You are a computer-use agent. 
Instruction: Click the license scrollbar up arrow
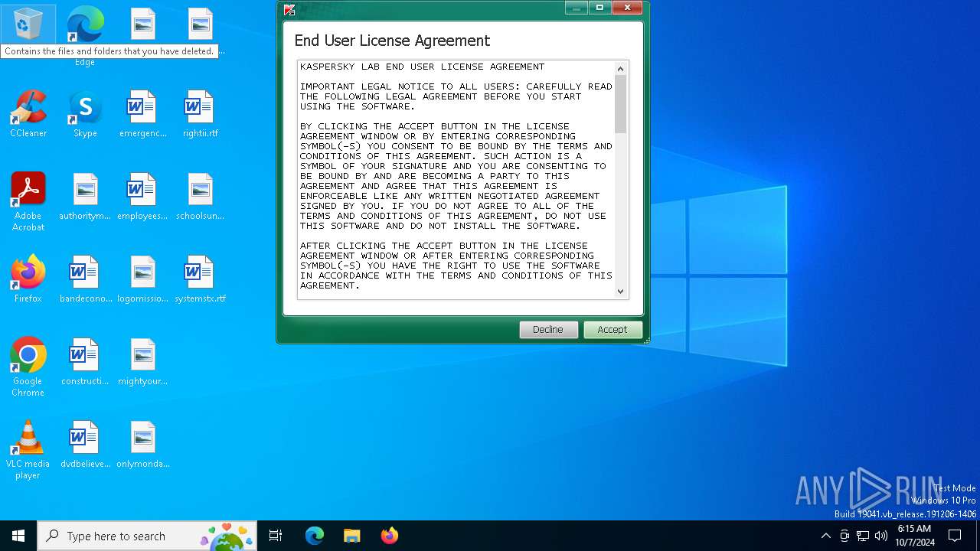point(620,69)
